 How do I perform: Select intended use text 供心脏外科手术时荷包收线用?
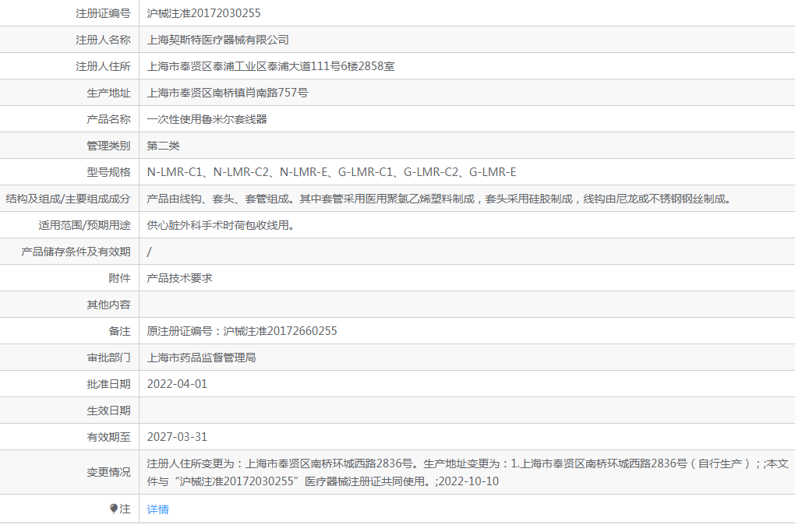[x=221, y=225]
